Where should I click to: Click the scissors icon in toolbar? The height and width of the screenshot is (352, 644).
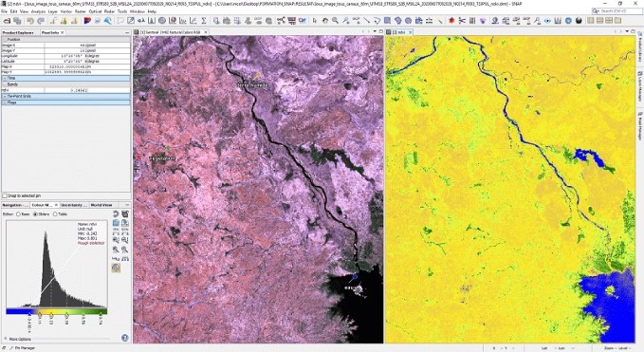coord(462,21)
